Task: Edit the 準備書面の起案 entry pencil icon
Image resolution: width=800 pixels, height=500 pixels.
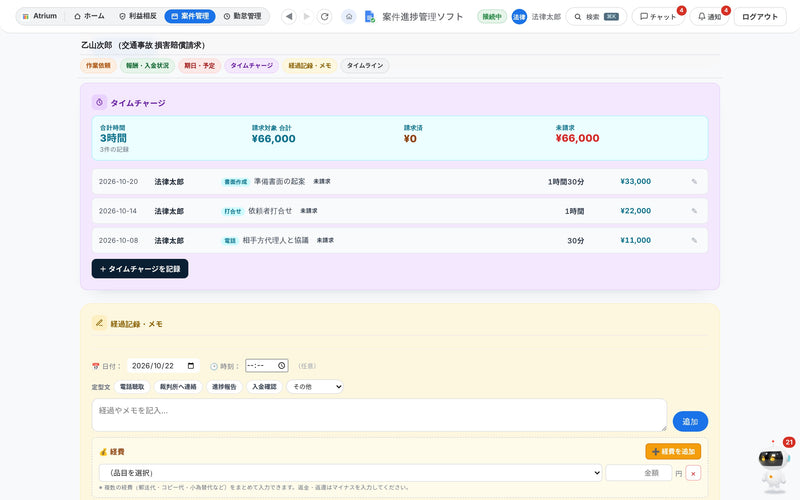Action: (x=694, y=182)
